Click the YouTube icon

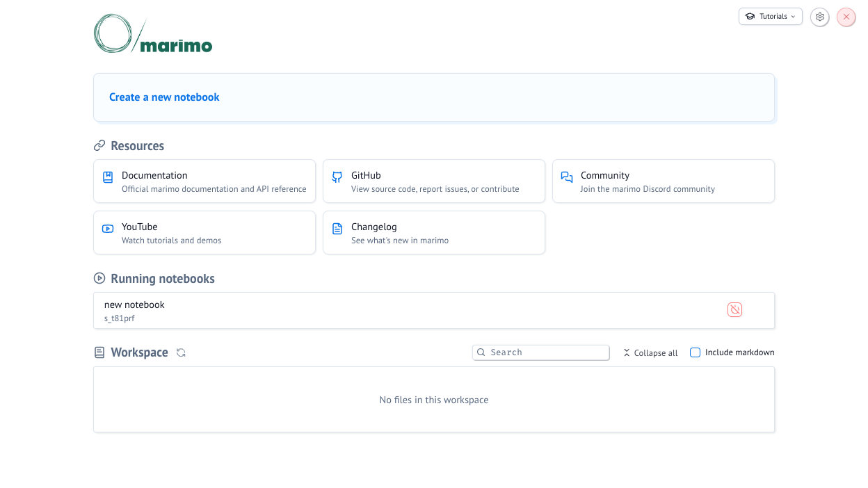pyautogui.click(x=108, y=229)
